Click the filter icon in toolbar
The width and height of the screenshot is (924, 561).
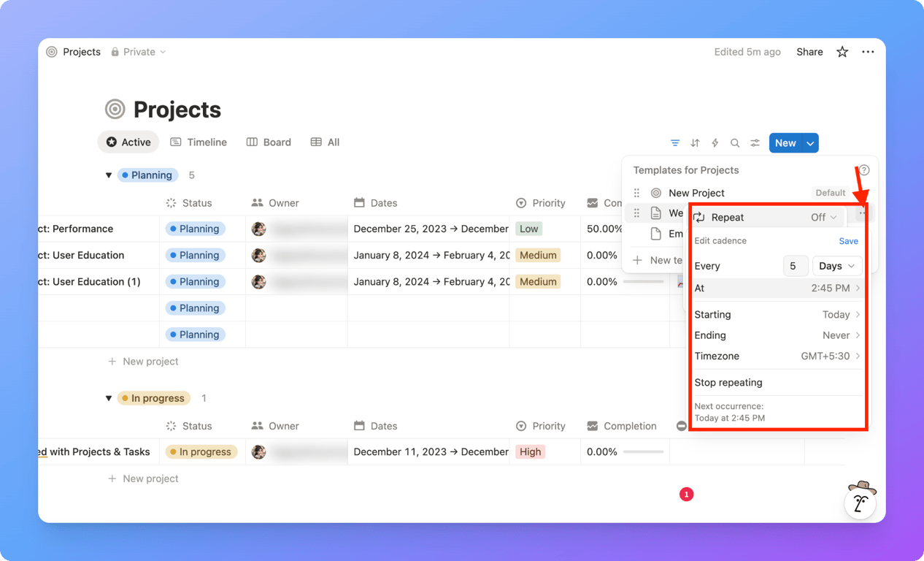click(x=675, y=143)
